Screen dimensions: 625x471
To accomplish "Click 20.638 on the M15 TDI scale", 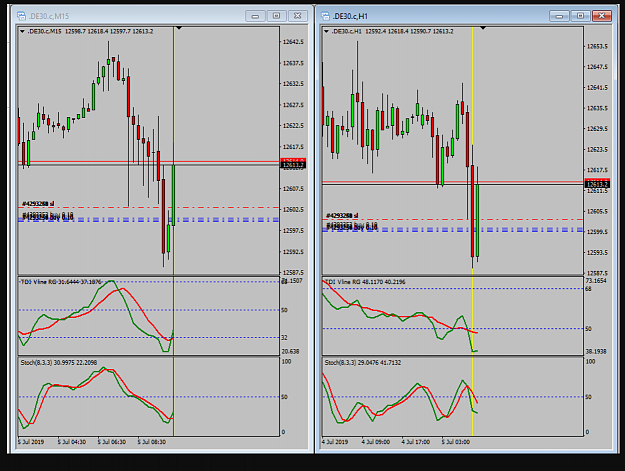I will [x=290, y=351].
